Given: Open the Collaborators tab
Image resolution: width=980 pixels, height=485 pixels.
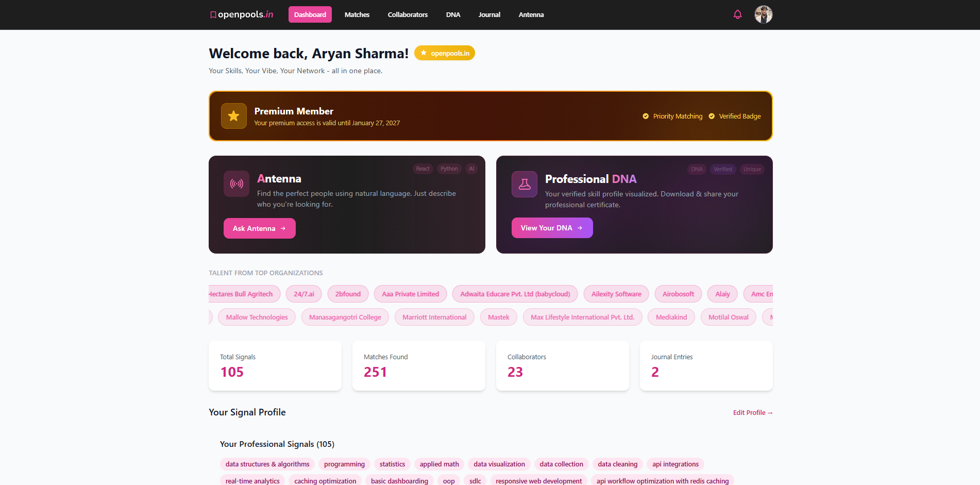Looking at the screenshot, I should (408, 14).
